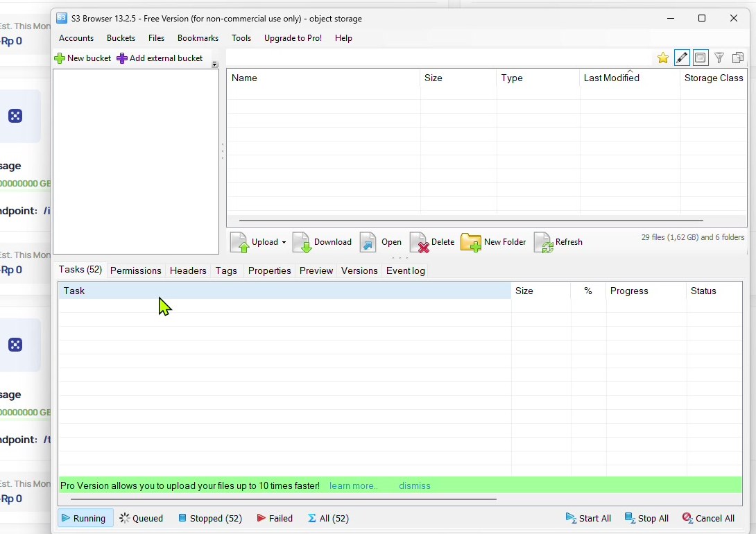Click the panel view icon beside the pencil
Image resolution: width=756 pixels, height=534 pixels.
pyautogui.click(x=701, y=58)
